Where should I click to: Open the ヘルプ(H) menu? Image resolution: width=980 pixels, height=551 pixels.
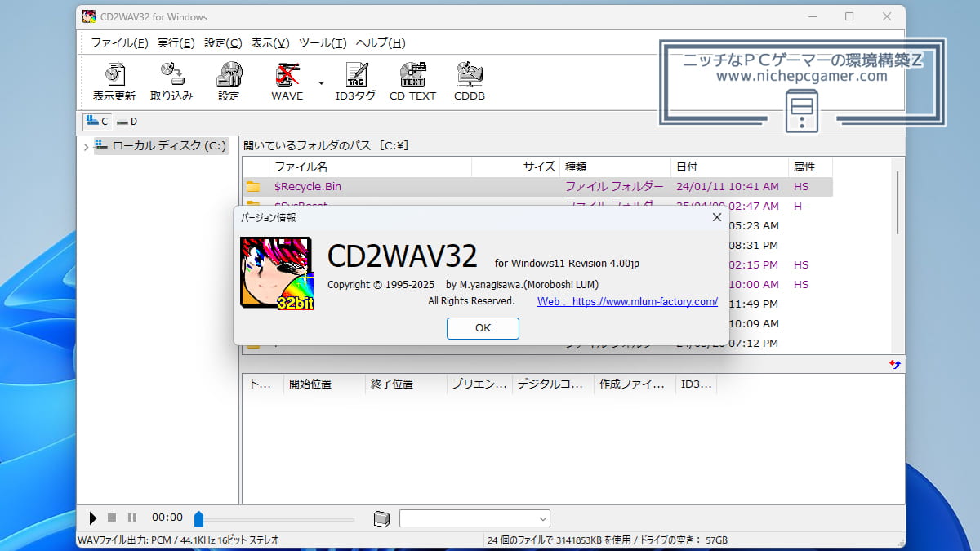[x=381, y=43]
